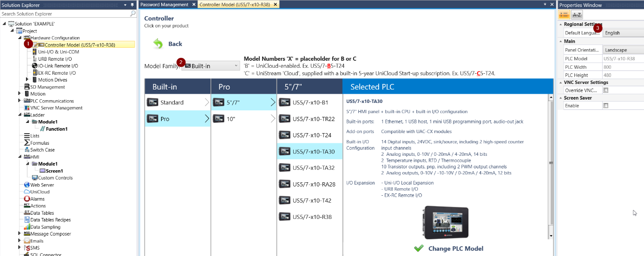Select EX-RC Remote I/O tree item
This screenshot has height=256, width=644.
pos(57,73)
